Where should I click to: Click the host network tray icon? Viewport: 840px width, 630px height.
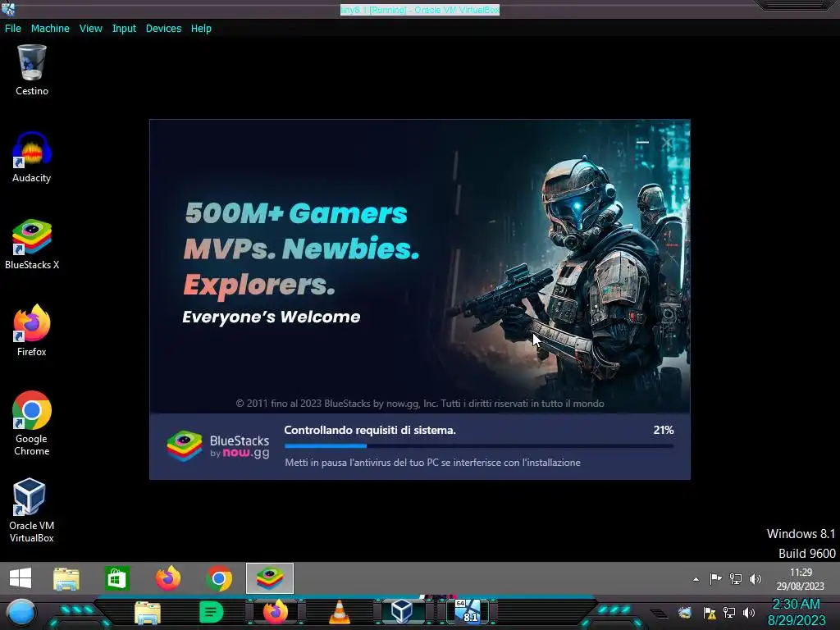pyautogui.click(x=729, y=612)
